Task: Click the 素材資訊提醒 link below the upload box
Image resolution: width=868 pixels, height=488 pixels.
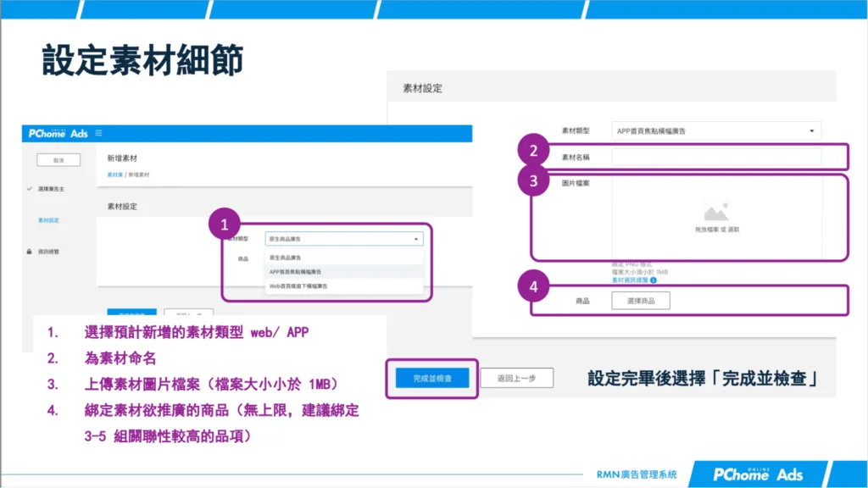Action: (631, 281)
